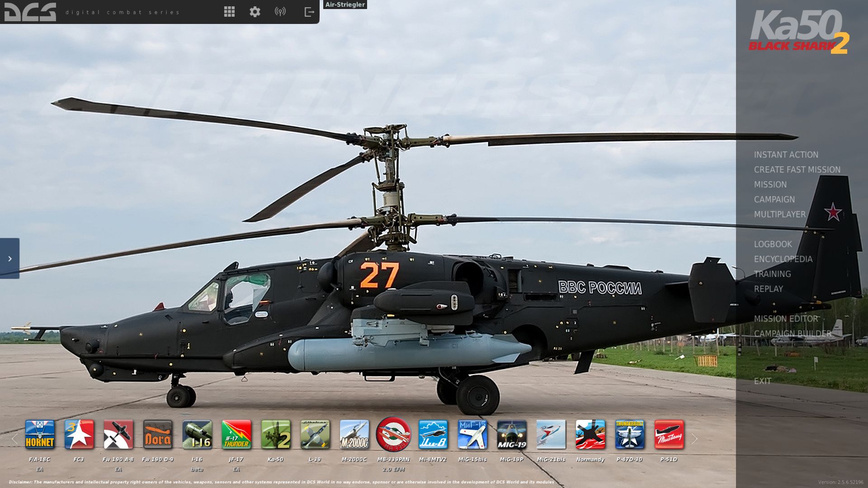
Task: Open INSTANT ACTION menu
Action: 786,155
